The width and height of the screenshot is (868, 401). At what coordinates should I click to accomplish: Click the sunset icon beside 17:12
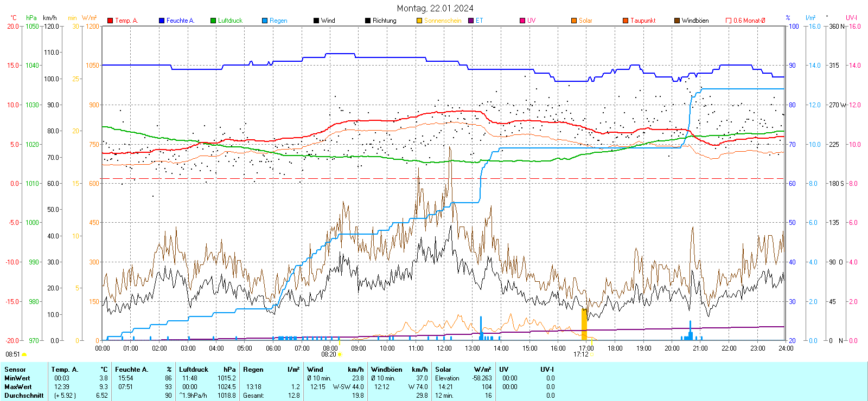click(592, 354)
